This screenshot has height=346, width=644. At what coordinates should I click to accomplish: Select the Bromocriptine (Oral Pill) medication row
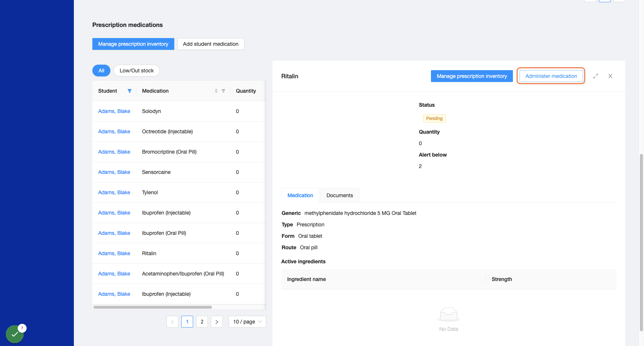(179, 152)
